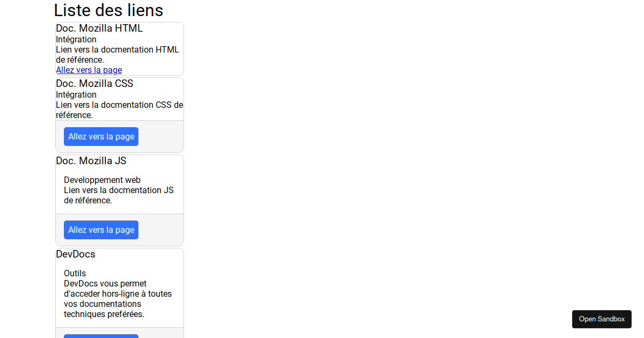Image resolution: width=644 pixels, height=338 pixels.
Task: Click the HTML documentation description text
Action: point(118,55)
